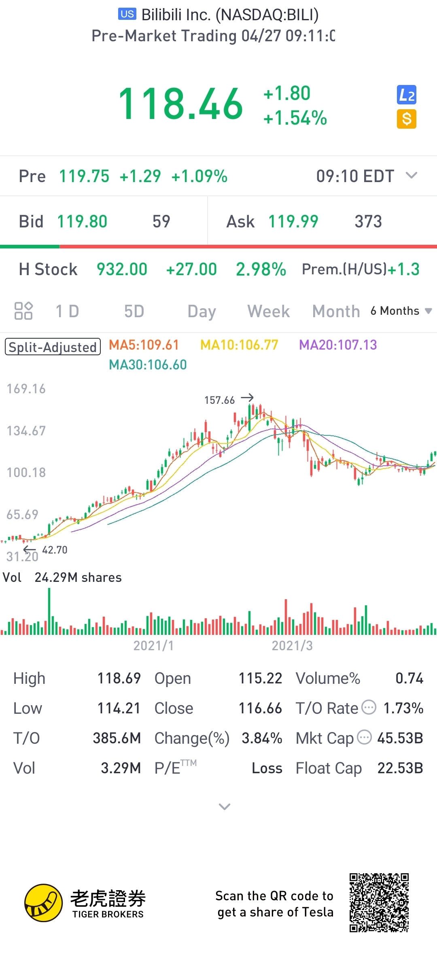Tap the Vol 3.29M stat
Screen dimensions: 437x980
tap(77, 768)
